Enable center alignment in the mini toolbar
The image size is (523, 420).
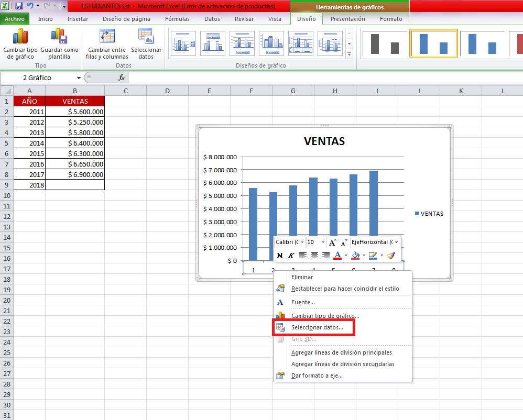314,255
